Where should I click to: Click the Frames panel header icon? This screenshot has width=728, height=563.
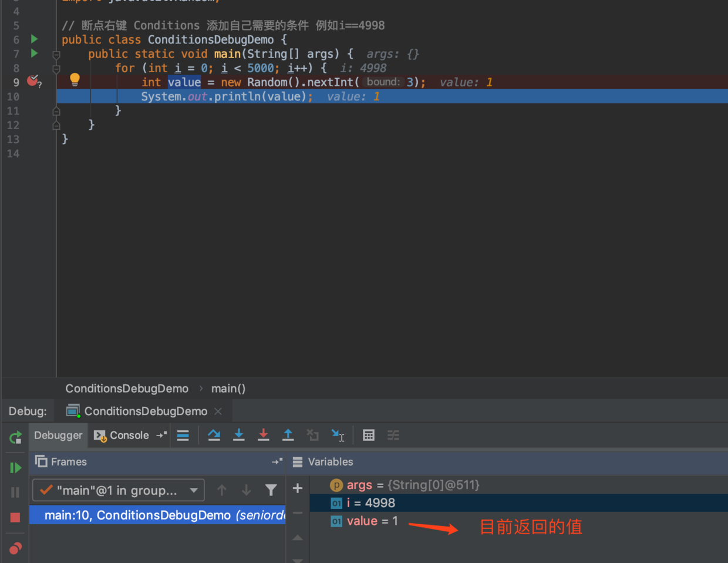click(x=41, y=461)
